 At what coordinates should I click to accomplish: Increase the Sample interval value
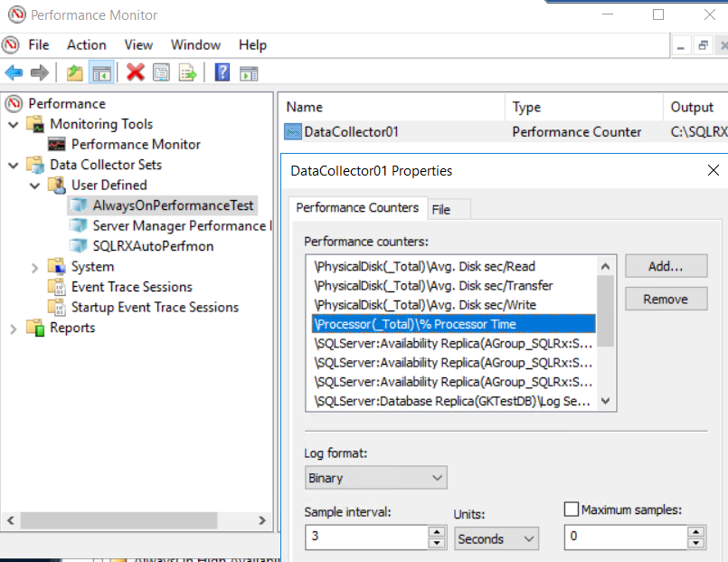click(437, 532)
